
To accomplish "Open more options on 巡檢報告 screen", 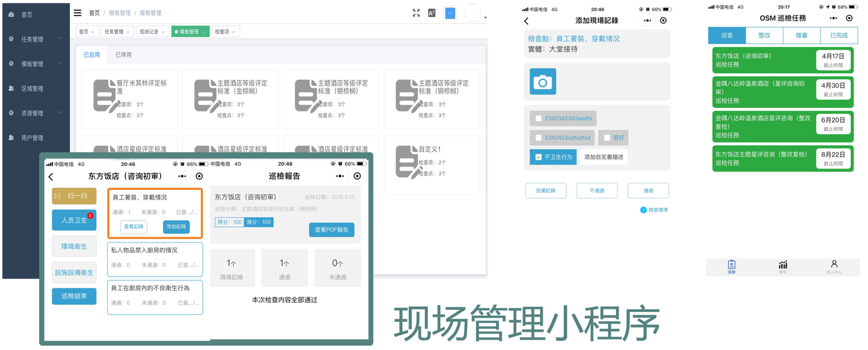I will 340,176.
